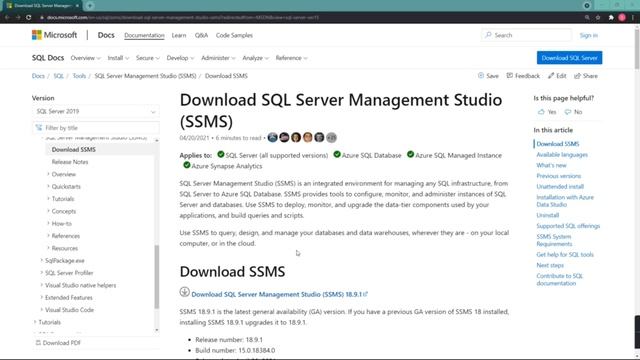Click the Microsoft logo
Viewport: 640px width, 360px height.
point(54,35)
